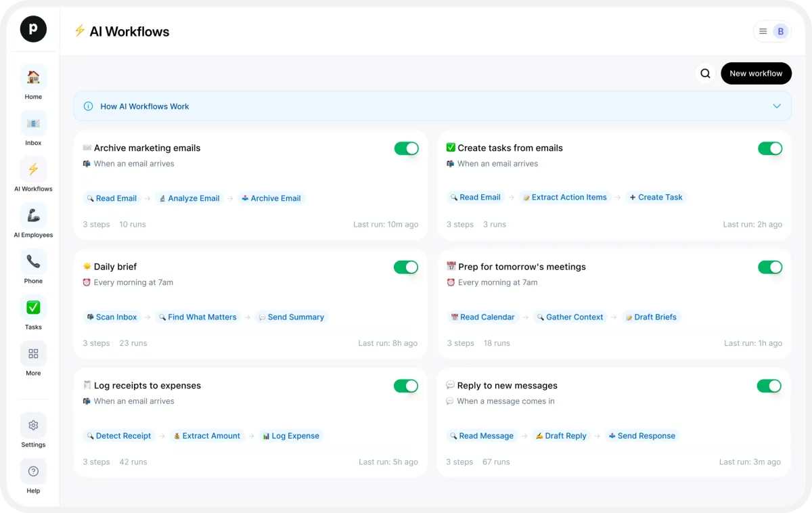
Task: Create a New workflow
Action: coord(756,74)
